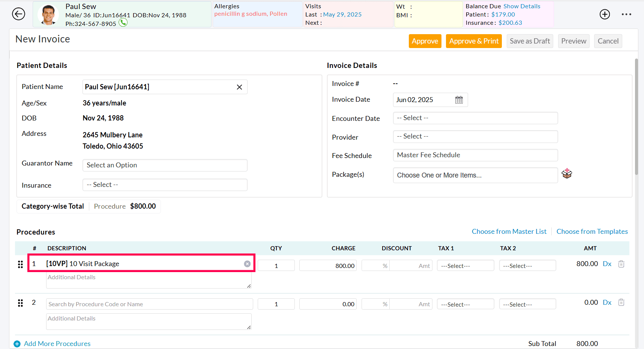The width and height of the screenshot is (644, 349).
Task: Open the Guarantor Name option selector
Action: (165, 165)
